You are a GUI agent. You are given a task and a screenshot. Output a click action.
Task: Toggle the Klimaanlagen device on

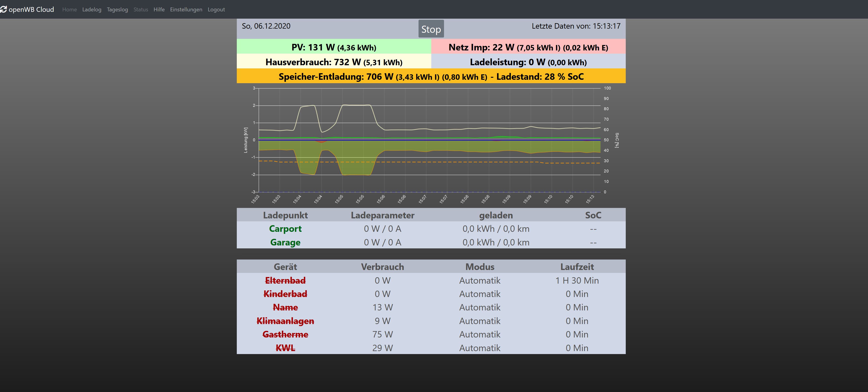click(285, 321)
